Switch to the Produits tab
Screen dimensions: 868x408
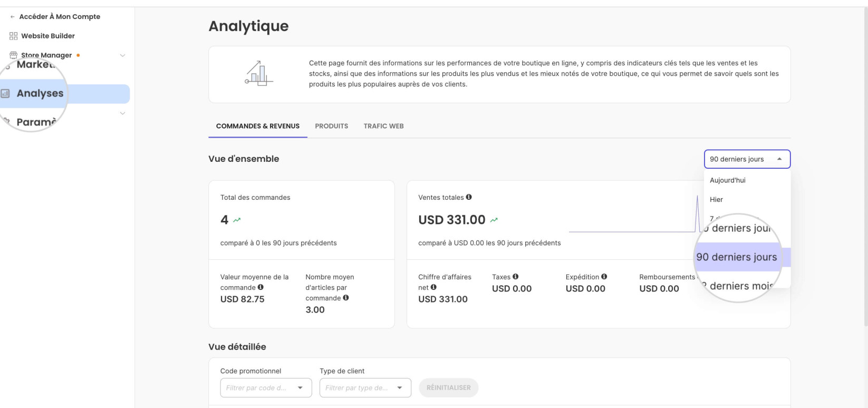pyautogui.click(x=332, y=126)
